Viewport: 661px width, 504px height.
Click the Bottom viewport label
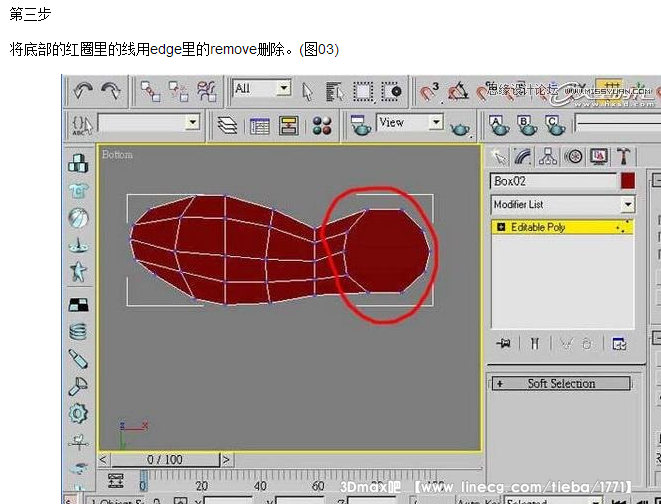pos(117,155)
